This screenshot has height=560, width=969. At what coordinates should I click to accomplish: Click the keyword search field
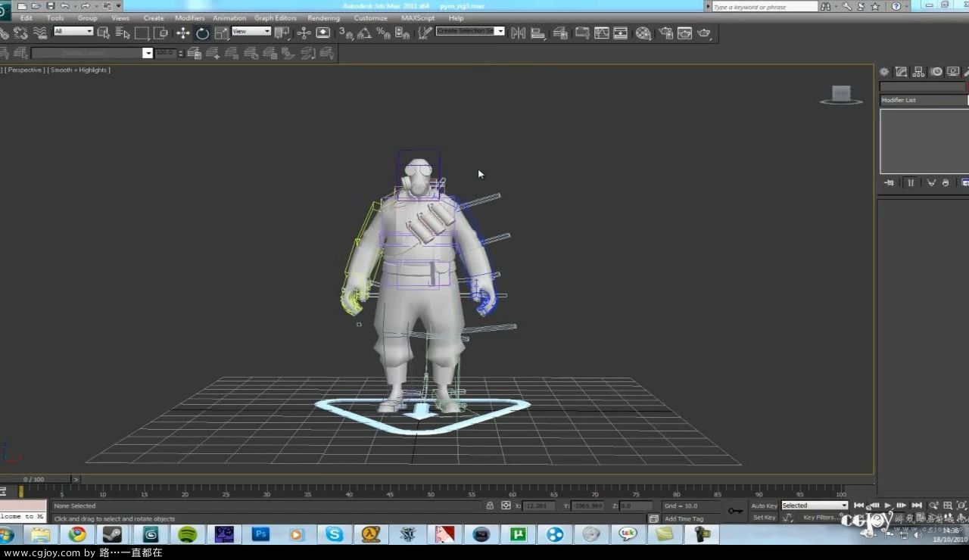[765, 6]
